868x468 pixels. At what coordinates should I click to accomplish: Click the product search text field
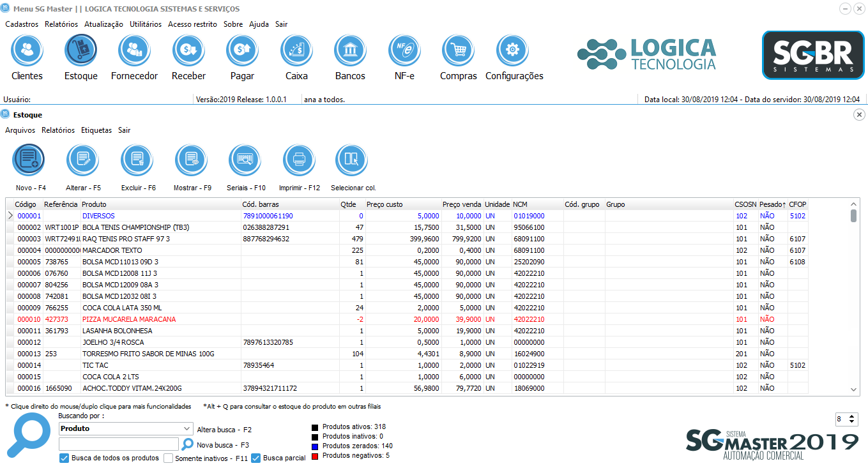(x=119, y=444)
